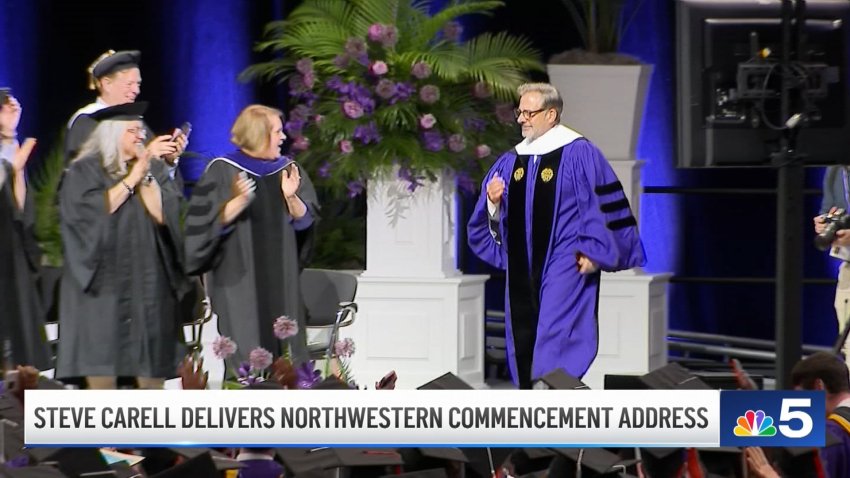Click the photographer's camera at right edge
The image size is (850, 478).
(832, 228)
